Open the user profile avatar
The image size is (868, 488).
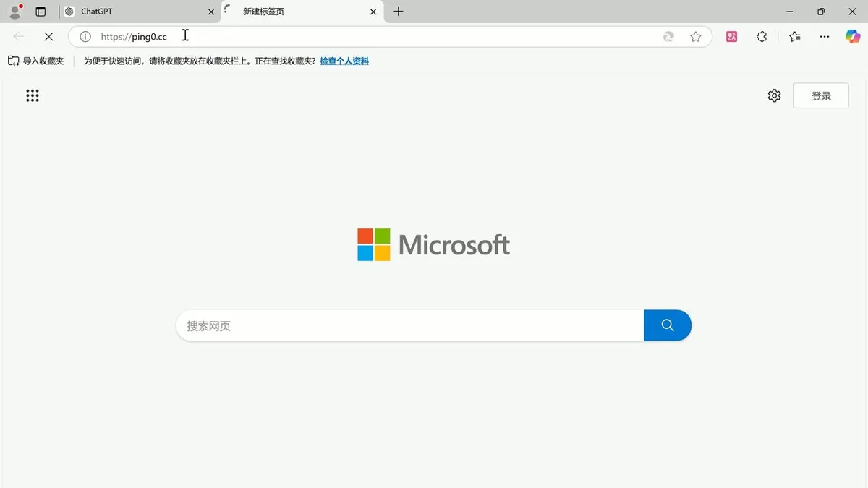coord(15,12)
